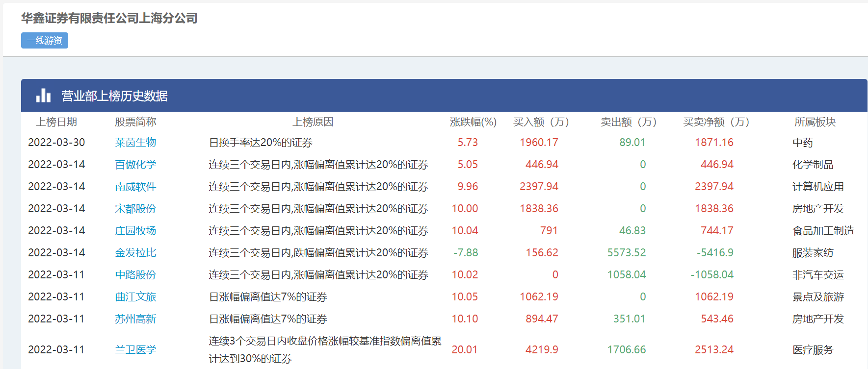The height and width of the screenshot is (369, 868).
Task: Click the sector 非汽车交运
Action: [x=818, y=275]
